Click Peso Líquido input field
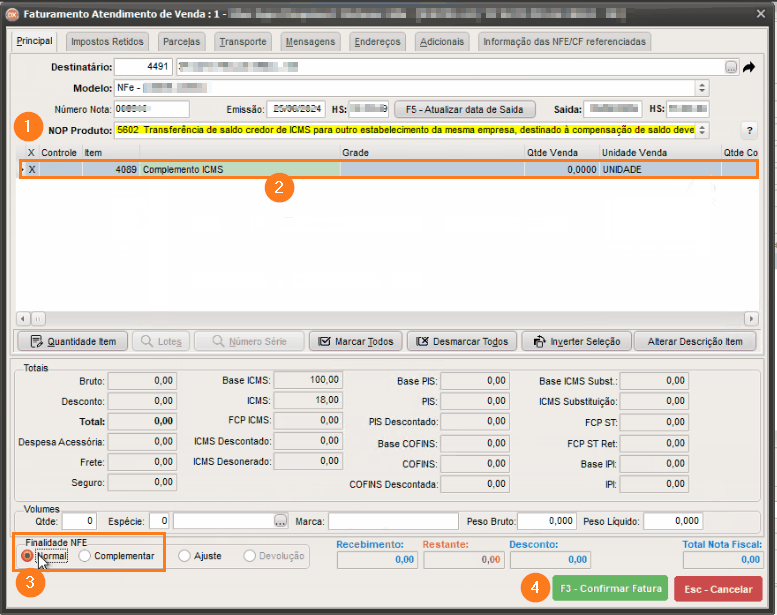 (x=673, y=521)
